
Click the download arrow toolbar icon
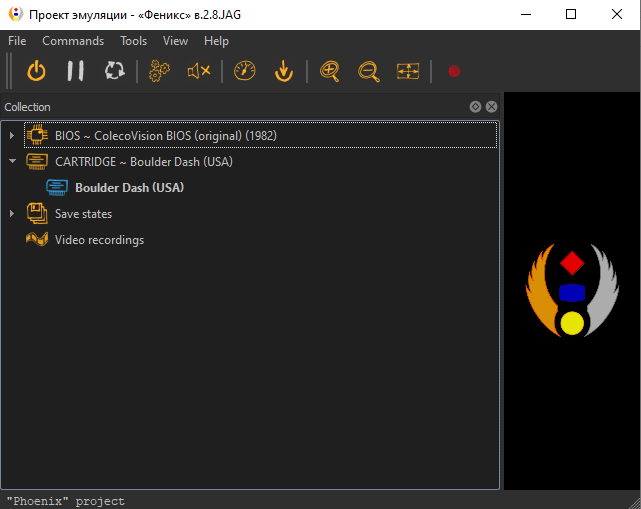[284, 71]
